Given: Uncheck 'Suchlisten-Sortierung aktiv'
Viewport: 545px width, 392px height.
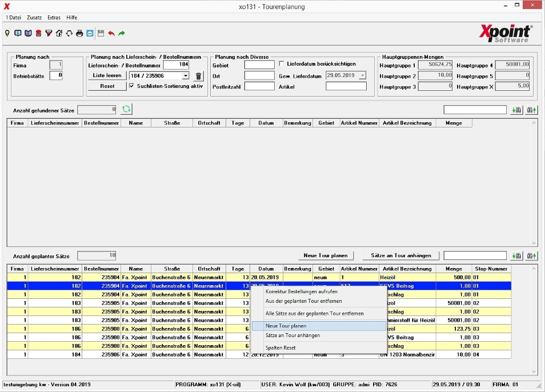Looking at the screenshot, I should pyautogui.click(x=131, y=86).
